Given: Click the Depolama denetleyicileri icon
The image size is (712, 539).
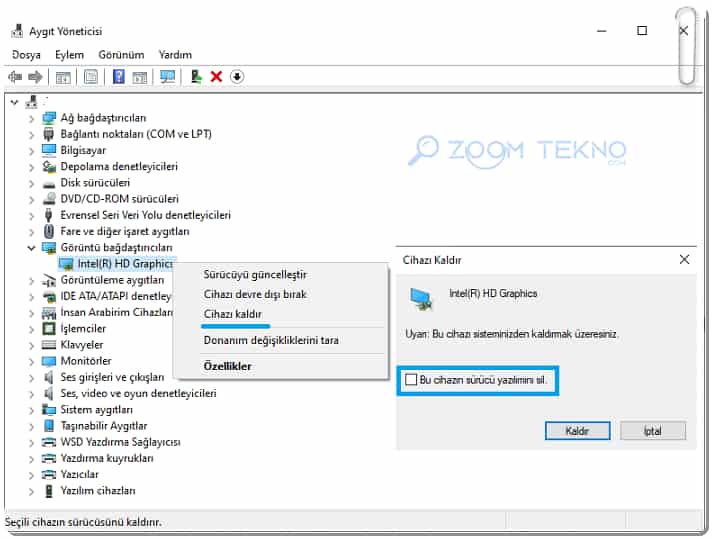Looking at the screenshot, I should (x=49, y=167).
